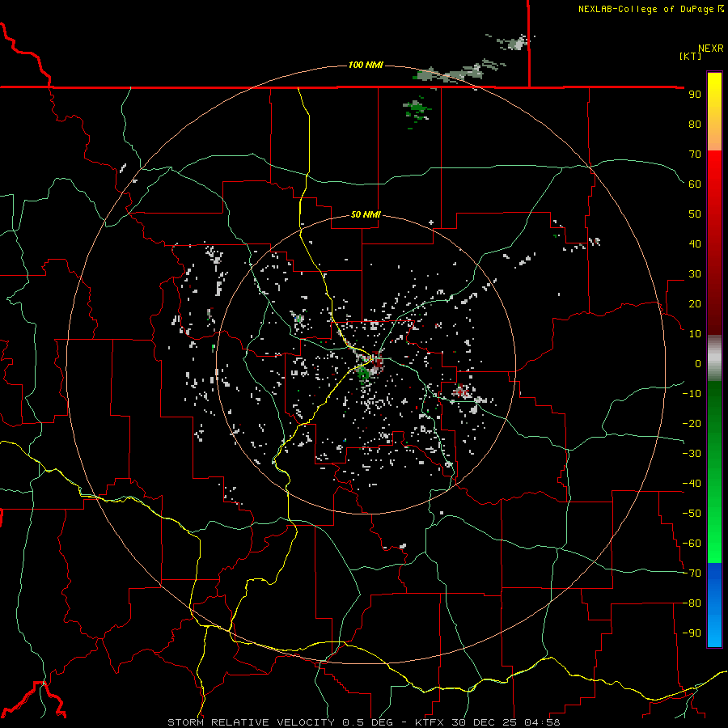
Task: Select the -50 value on the velocity scale
Action: (692, 514)
